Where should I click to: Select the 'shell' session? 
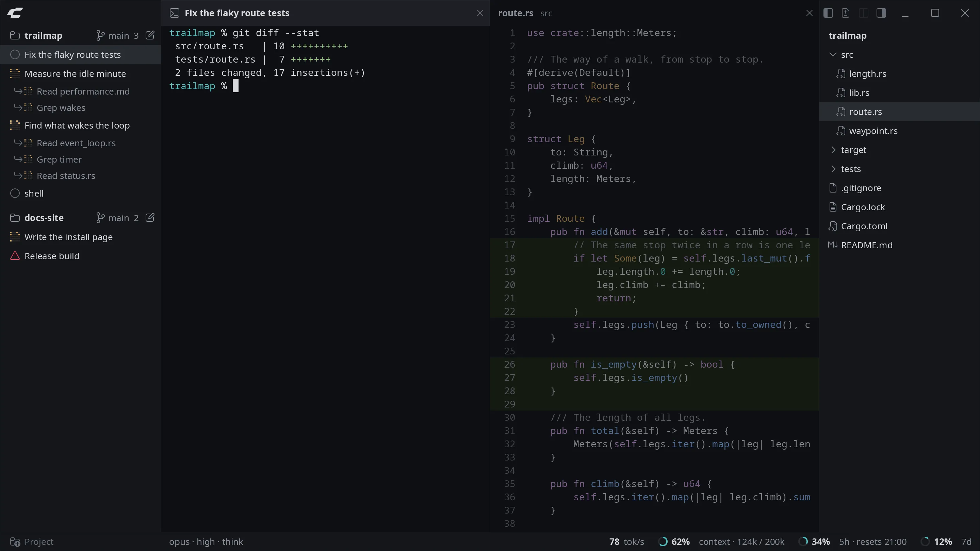80,193
